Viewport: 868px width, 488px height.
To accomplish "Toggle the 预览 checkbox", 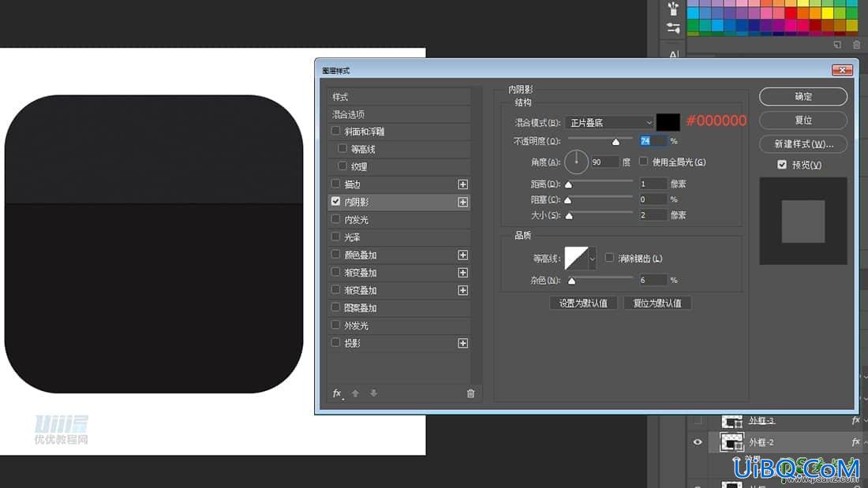I will click(x=782, y=164).
